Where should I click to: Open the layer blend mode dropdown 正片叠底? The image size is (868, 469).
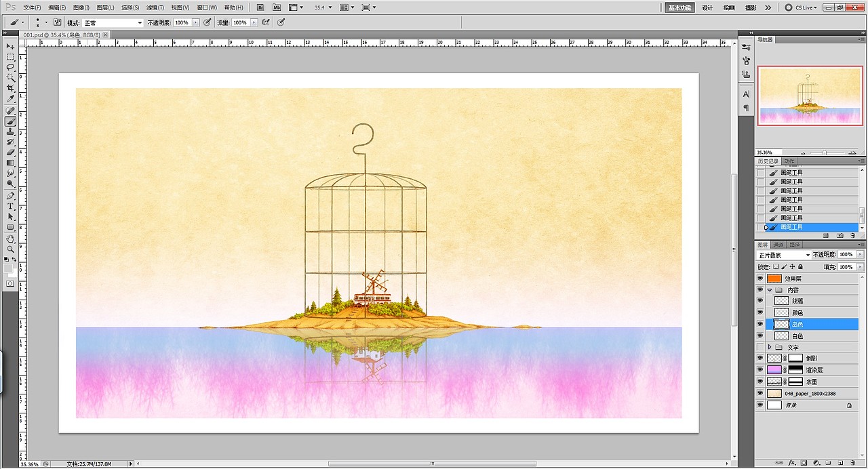(x=784, y=255)
